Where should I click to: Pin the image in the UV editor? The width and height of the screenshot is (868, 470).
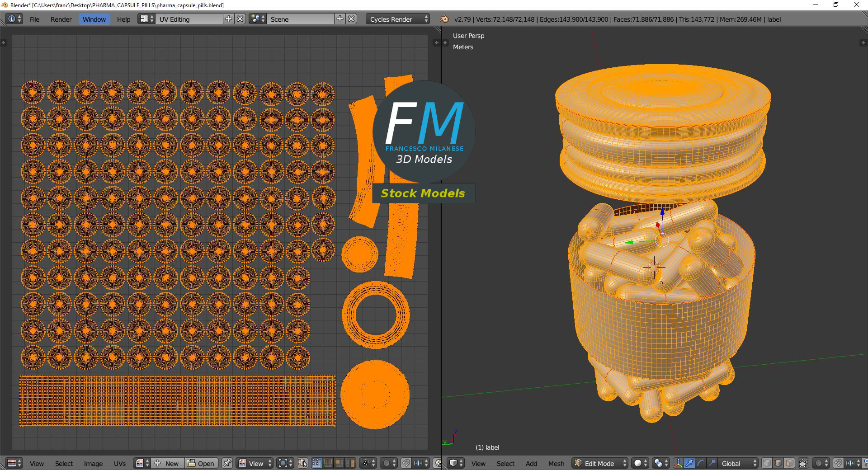coord(227,463)
